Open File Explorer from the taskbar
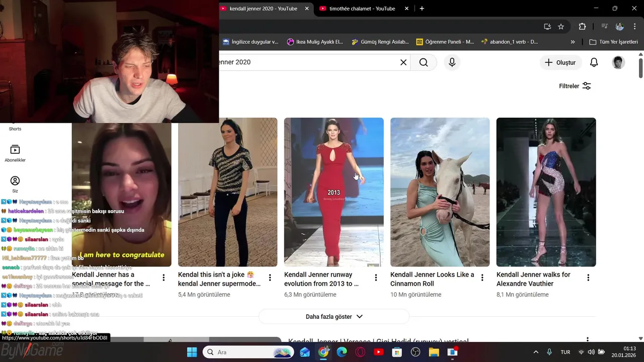The image size is (644, 362). [x=434, y=352]
